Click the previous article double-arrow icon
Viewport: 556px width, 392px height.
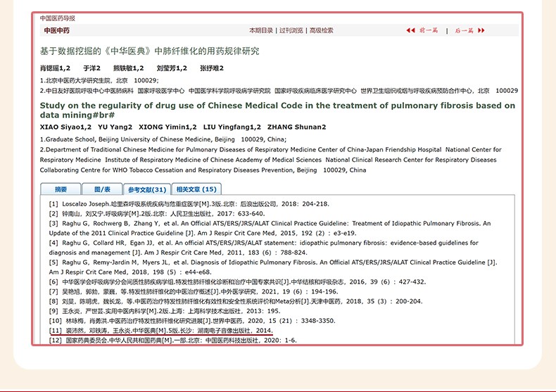pyautogui.click(x=410, y=31)
